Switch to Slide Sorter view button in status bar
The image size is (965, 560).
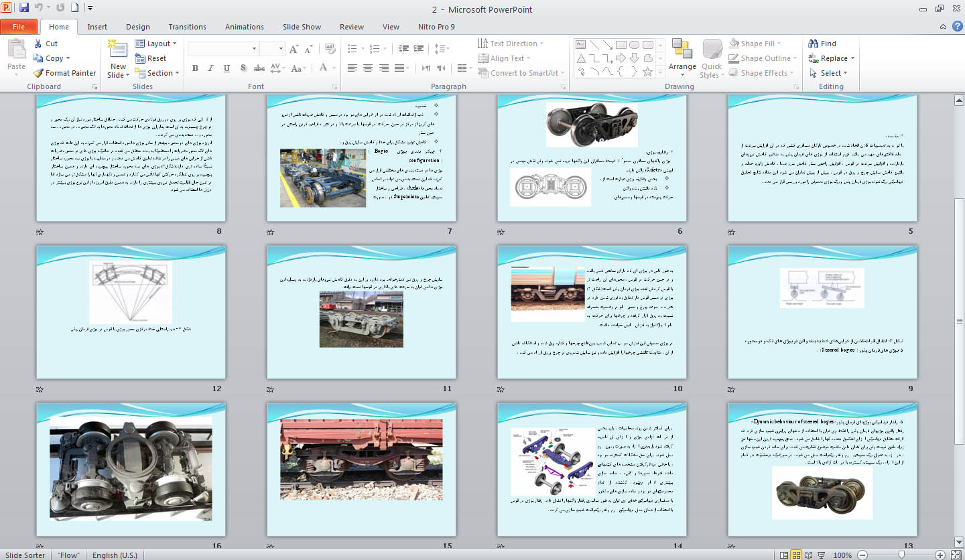coord(796,555)
